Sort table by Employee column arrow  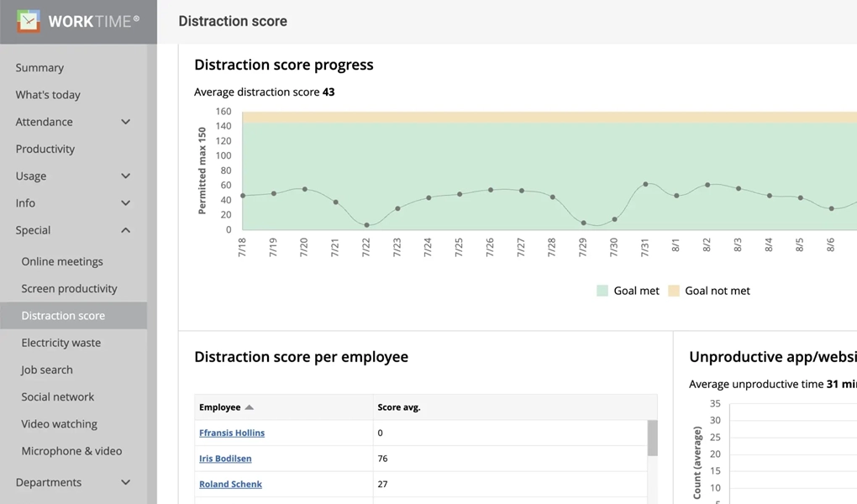coord(250,407)
